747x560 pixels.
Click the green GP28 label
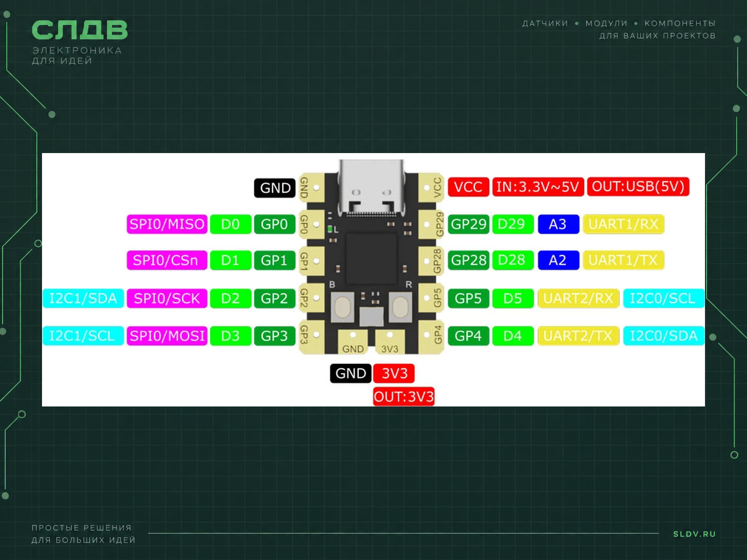click(x=468, y=260)
